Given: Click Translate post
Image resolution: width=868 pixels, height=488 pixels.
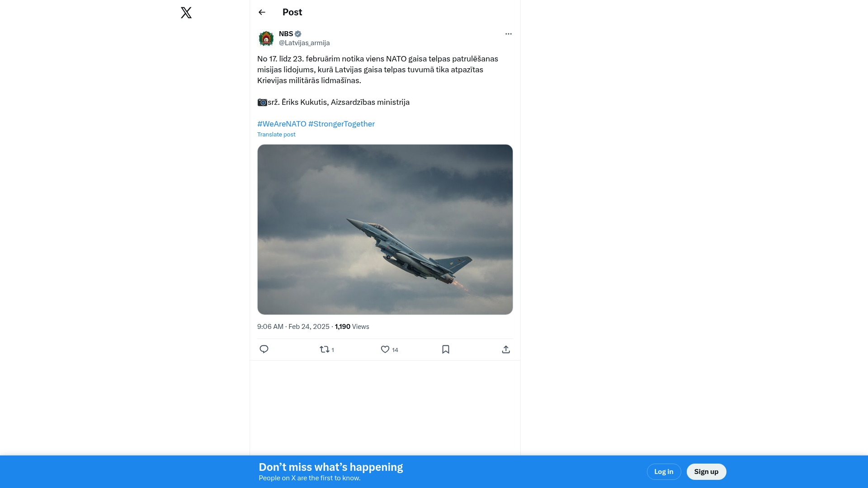Looking at the screenshot, I should [276, 135].
